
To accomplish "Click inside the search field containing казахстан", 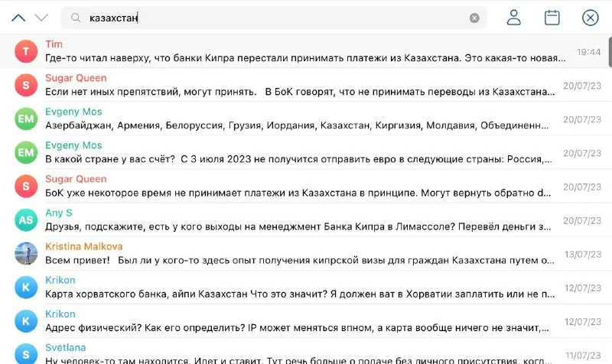I will click(x=275, y=18).
